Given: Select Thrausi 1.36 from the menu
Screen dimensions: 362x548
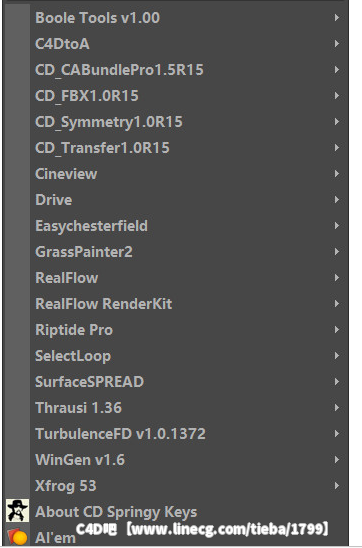Looking at the screenshot, I should tap(176, 408).
